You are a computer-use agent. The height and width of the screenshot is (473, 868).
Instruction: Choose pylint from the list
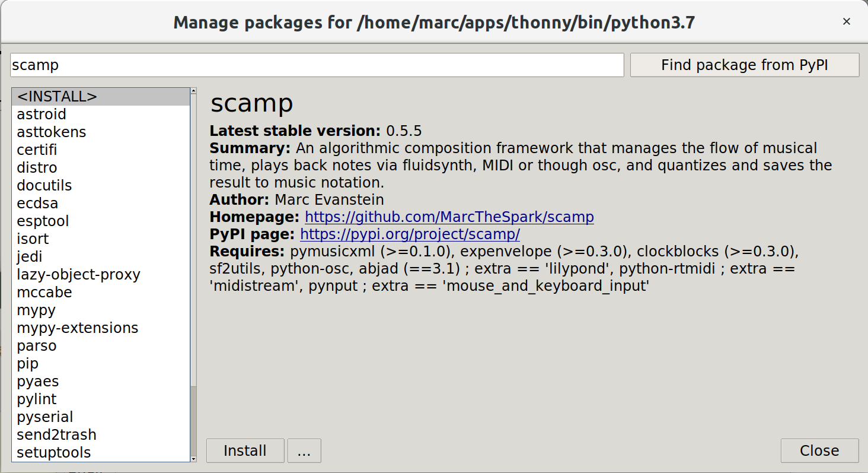37,399
